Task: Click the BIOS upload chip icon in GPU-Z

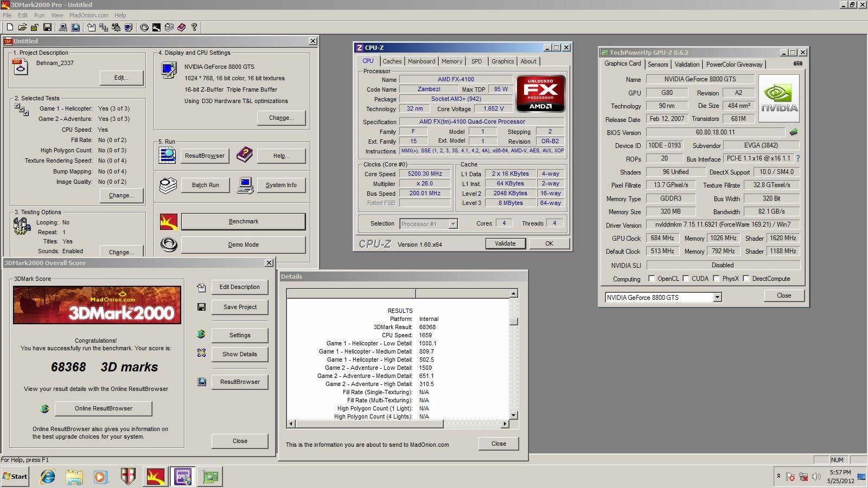Action: click(x=794, y=132)
